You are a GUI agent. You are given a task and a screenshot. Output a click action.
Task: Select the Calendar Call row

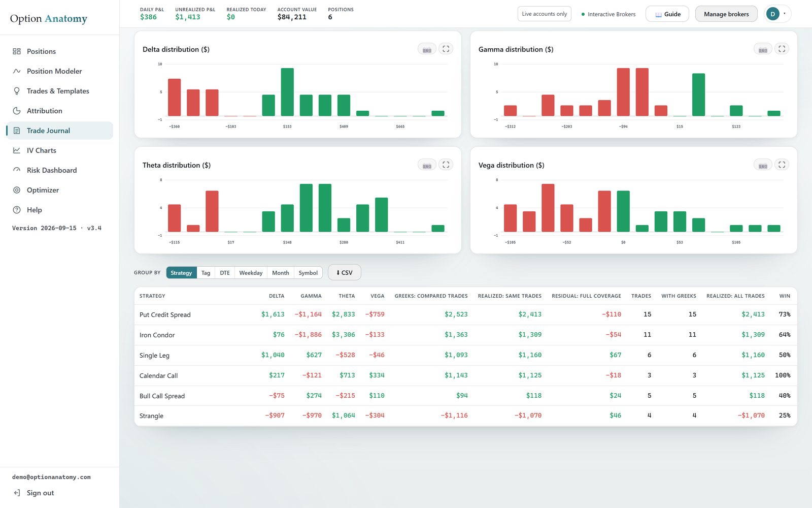[465, 375]
